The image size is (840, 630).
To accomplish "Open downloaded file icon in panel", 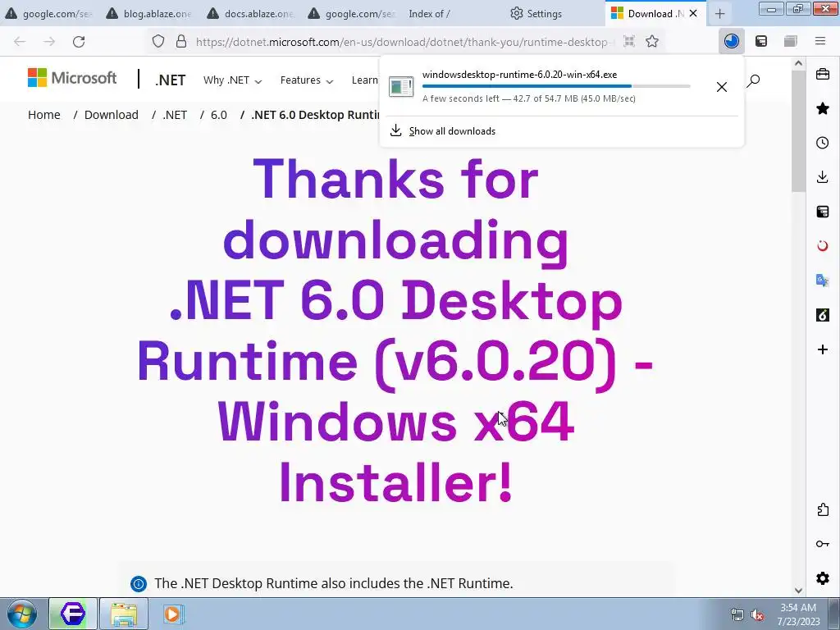I will 402,87.
